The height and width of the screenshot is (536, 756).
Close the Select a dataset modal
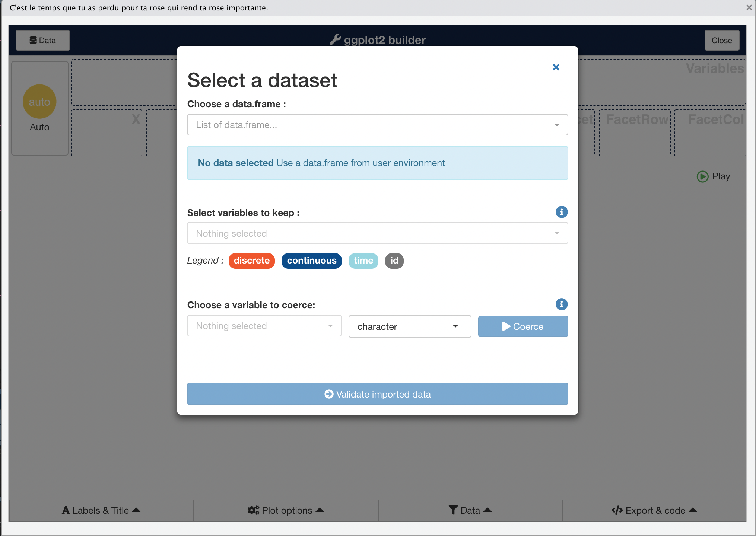tap(556, 67)
